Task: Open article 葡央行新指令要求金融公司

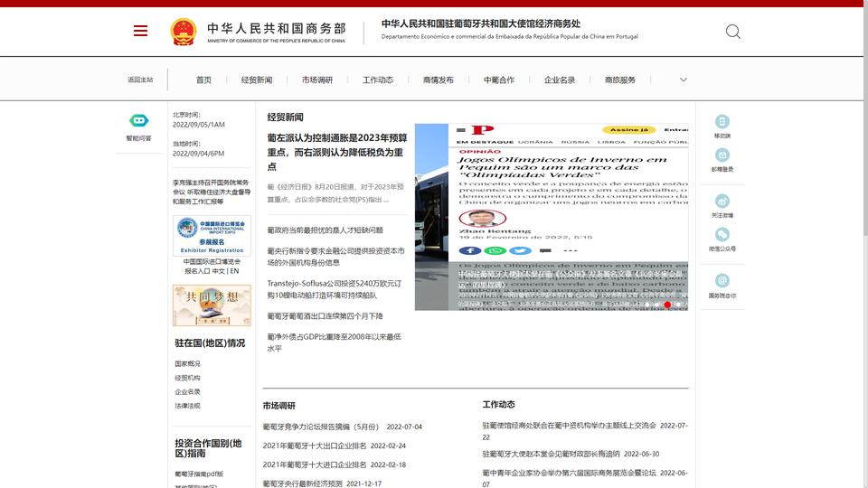Action: point(336,257)
